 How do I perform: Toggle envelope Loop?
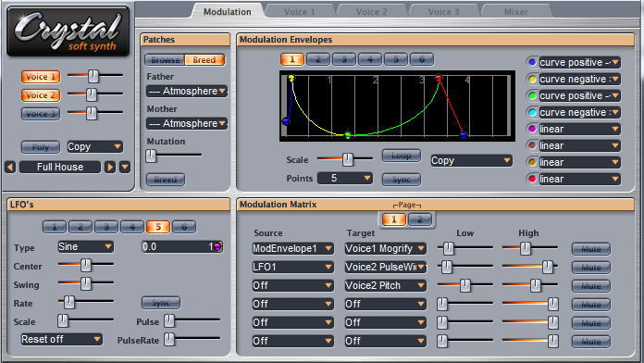(x=402, y=156)
